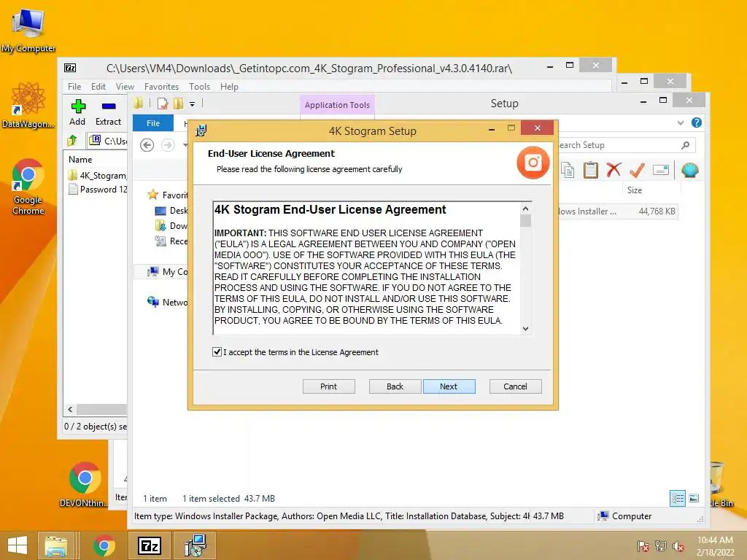Click the Name column header in 7-Zip
Image resolution: width=747 pixels, height=560 pixels.
80,160
